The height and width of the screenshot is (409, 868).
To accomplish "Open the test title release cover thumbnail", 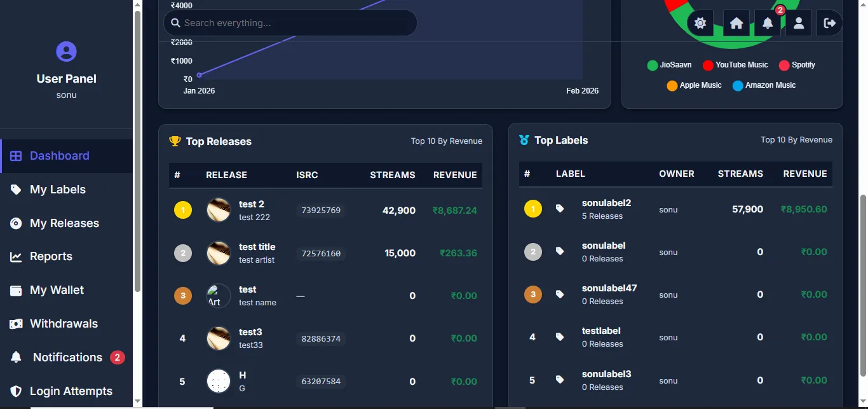I will click(x=219, y=253).
